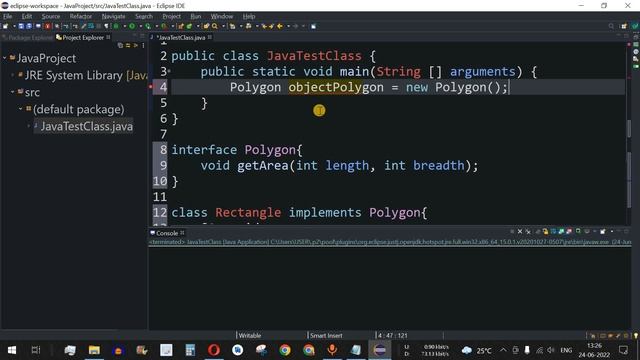Click Collapse All in Project Explorer
Screen dimensions: 640x360
pyautogui.click(x=120, y=45)
